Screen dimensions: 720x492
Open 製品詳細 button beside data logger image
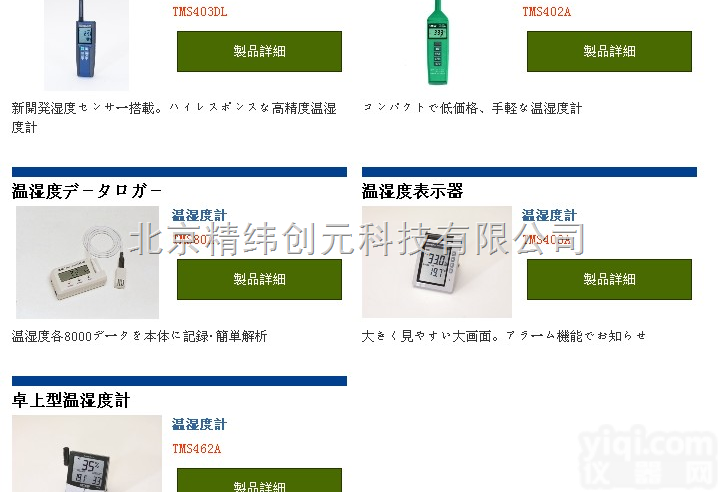259,279
